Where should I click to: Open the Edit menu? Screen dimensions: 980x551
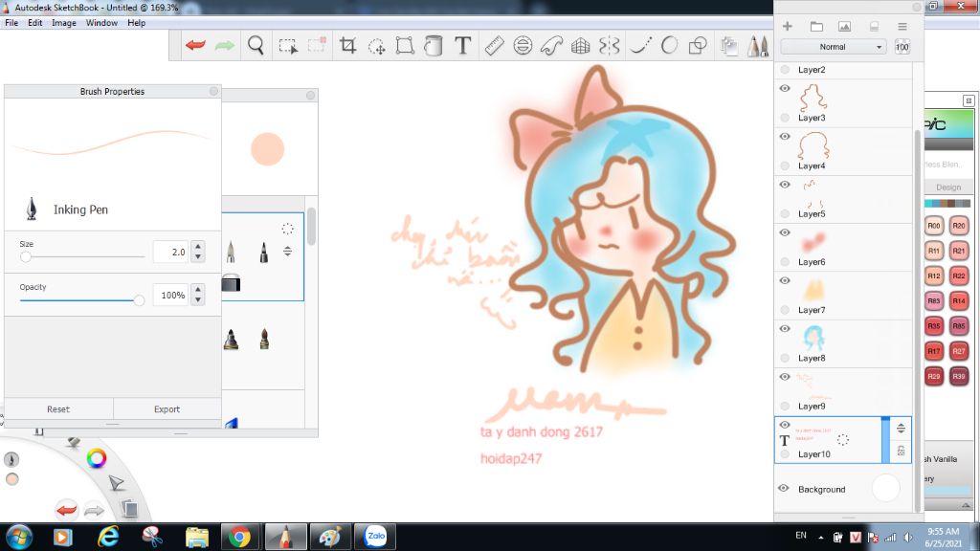pyautogui.click(x=35, y=23)
